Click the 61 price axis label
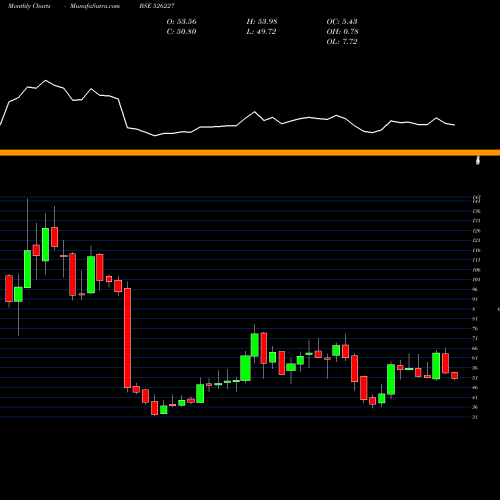 coord(475,358)
